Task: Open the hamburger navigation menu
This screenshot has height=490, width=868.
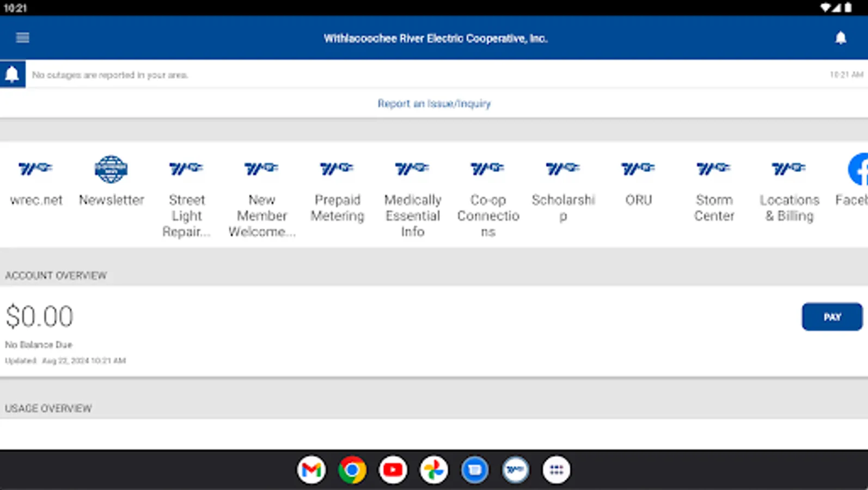Action: [22, 38]
